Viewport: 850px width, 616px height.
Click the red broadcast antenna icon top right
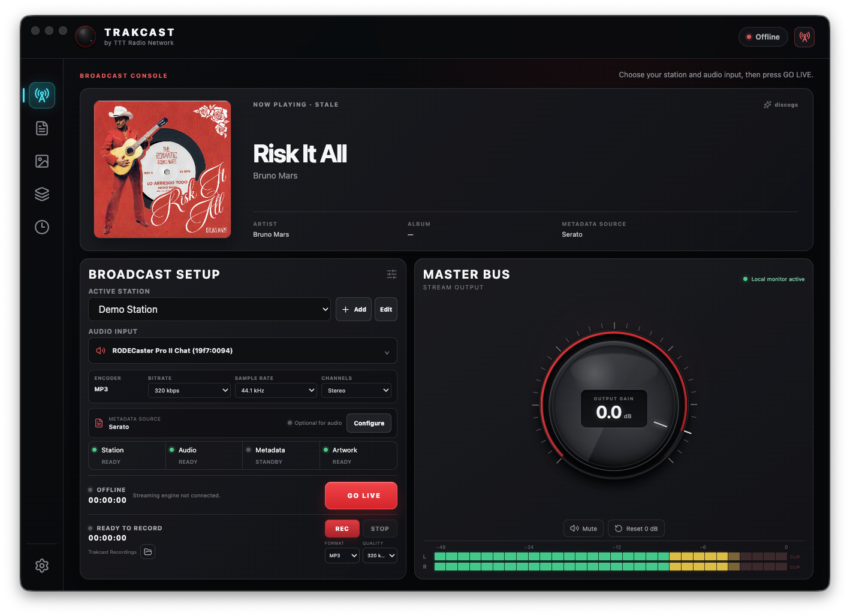[x=804, y=37]
